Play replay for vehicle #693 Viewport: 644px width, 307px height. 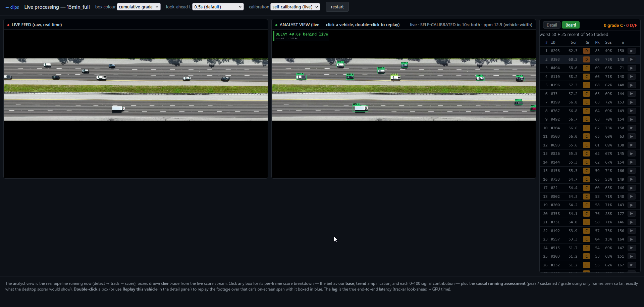coord(632,145)
